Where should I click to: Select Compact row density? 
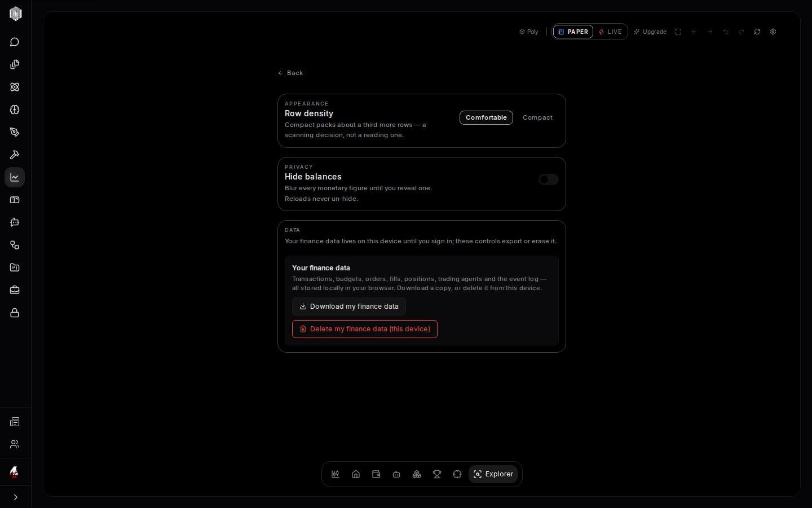[537, 117]
